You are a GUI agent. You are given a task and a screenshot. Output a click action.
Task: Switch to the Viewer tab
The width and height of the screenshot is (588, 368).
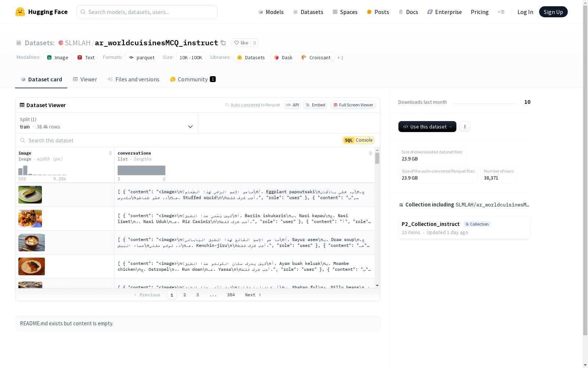tap(85, 79)
